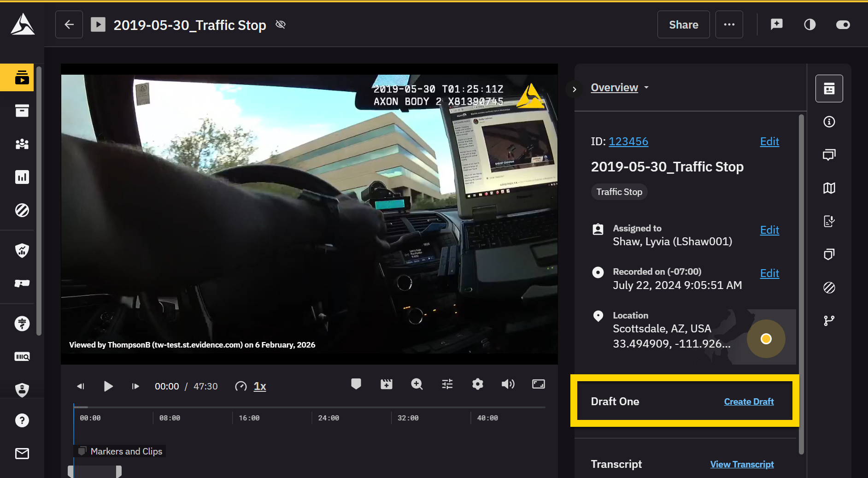Image resolution: width=868 pixels, height=478 pixels.
Task: Expand the Overview dropdown
Action: coord(620,88)
